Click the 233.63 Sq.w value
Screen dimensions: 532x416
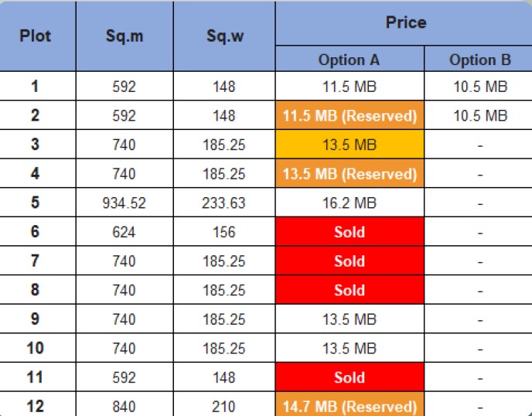(223, 203)
